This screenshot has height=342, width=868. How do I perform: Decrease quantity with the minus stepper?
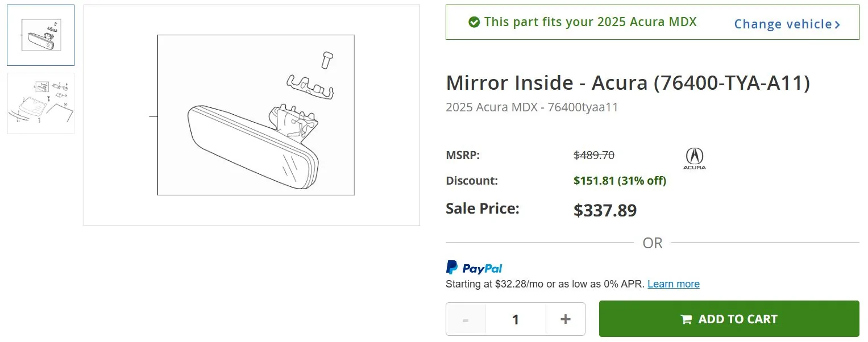[x=466, y=319]
